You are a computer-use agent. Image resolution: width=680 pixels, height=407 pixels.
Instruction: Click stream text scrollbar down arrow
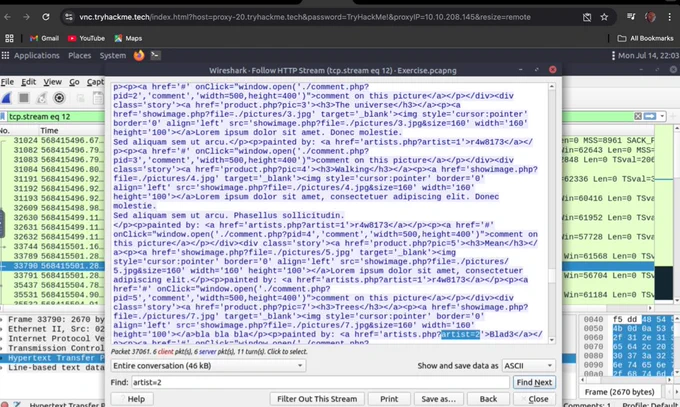pyautogui.click(x=552, y=340)
